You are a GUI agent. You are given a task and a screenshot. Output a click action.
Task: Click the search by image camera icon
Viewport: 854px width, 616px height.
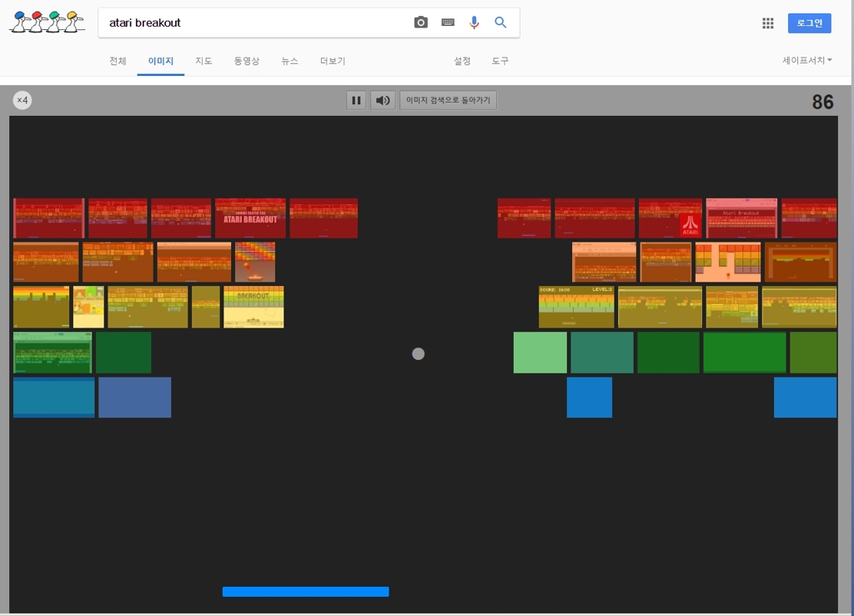click(x=421, y=23)
